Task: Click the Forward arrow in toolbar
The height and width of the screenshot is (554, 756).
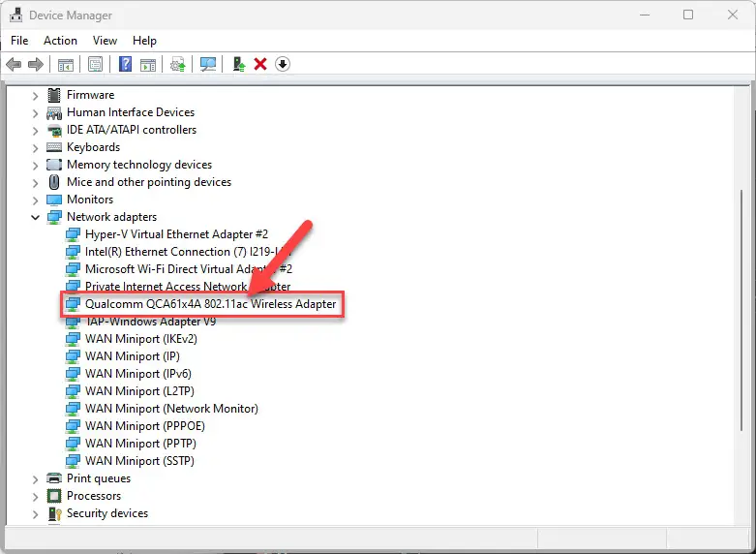Action: (x=36, y=64)
